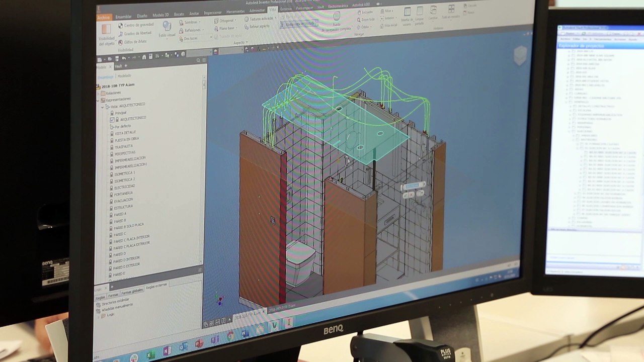
Task: Open the Ortogonal projection dropdown
Action: tap(224, 21)
